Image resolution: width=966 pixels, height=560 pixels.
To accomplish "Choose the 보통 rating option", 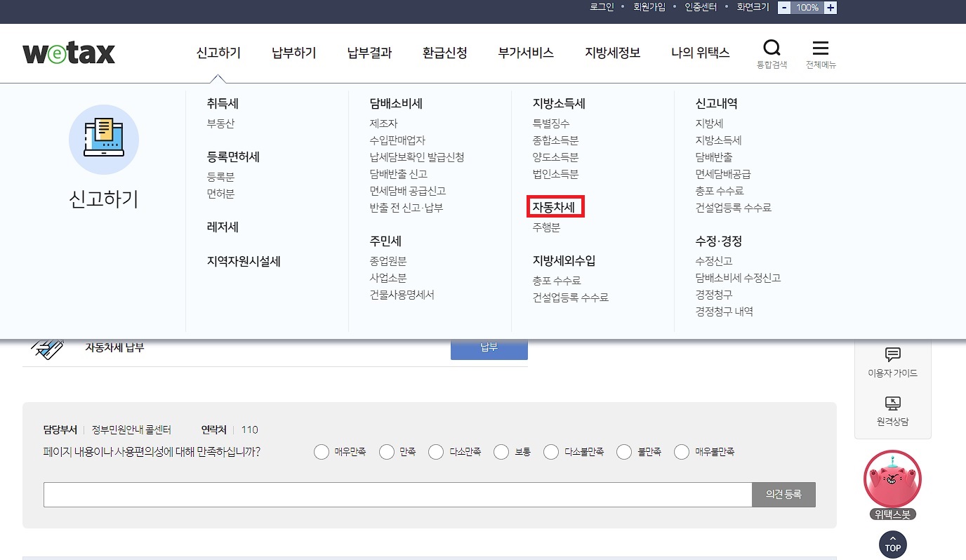I will coord(501,451).
